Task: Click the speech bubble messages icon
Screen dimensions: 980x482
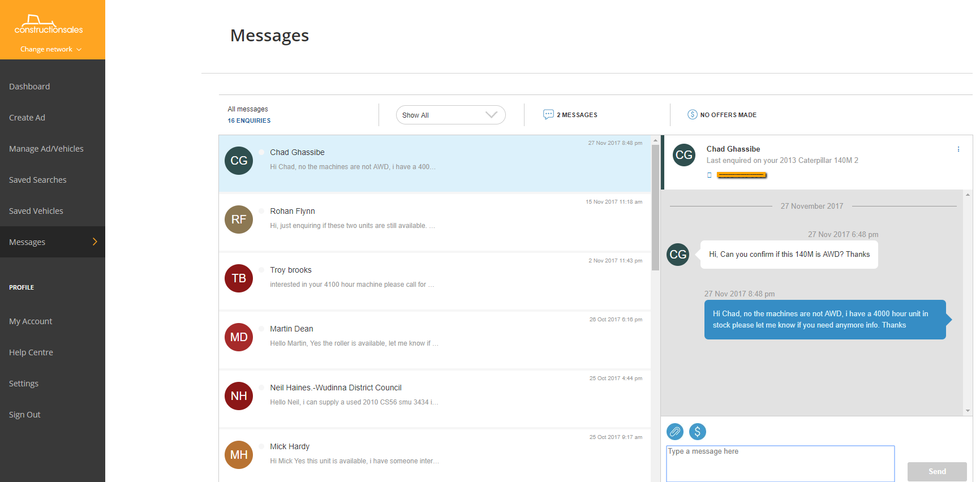Action: point(548,115)
